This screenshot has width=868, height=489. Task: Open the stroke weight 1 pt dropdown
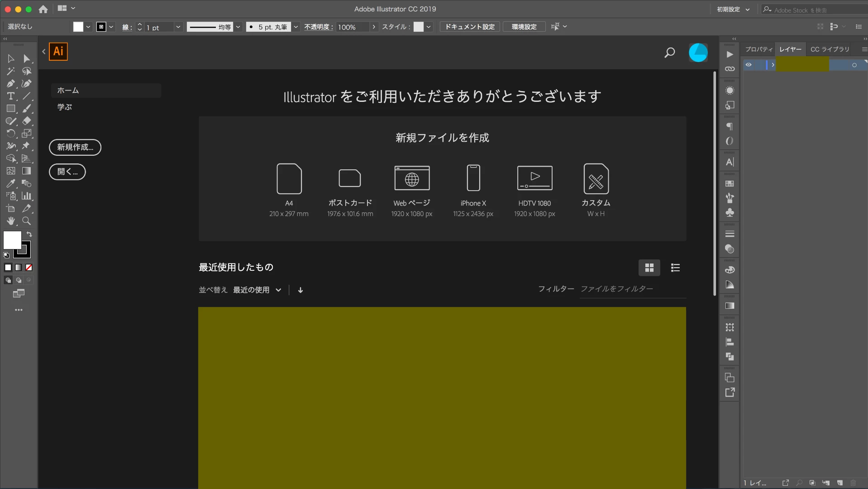[x=178, y=27]
